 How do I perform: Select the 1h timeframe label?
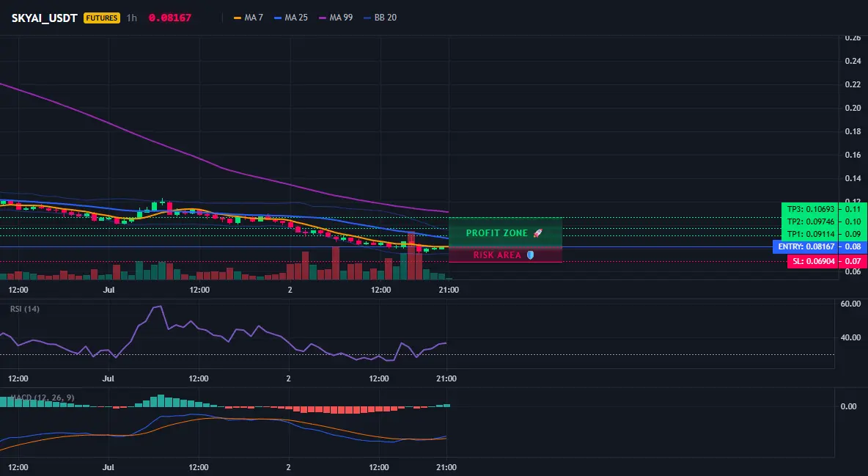tap(132, 18)
